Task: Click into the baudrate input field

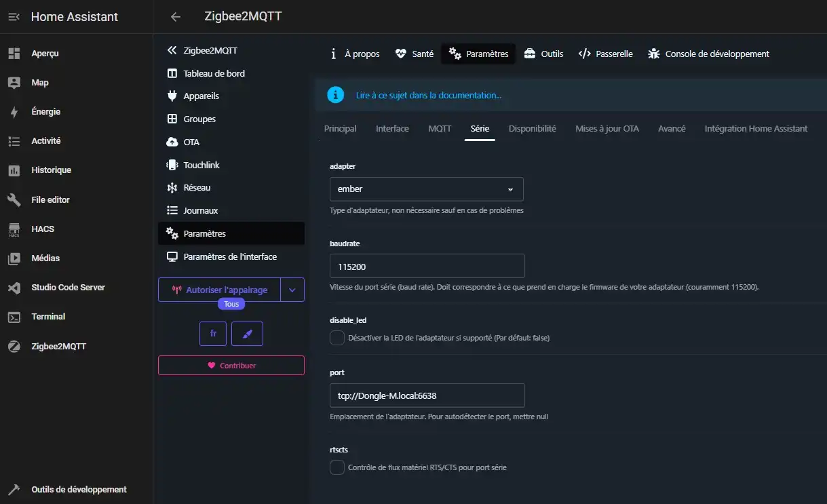Action: point(427,267)
